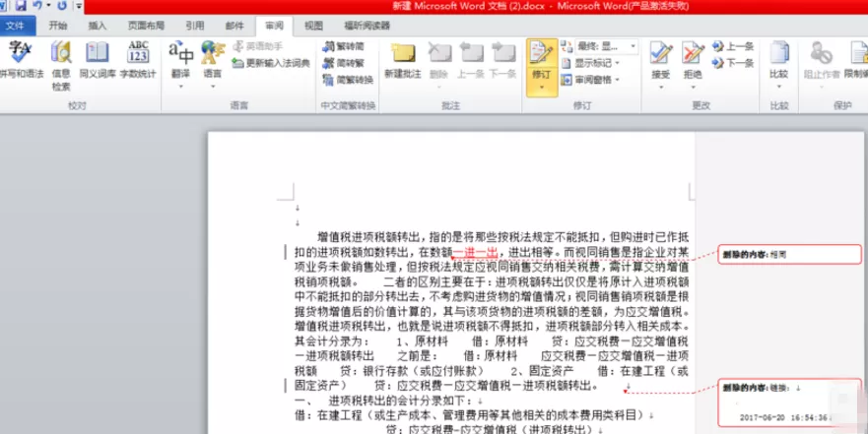Open the Research (信息检索) tool
The width and height of the screenshot is (868, 434).
[x=61, y=66]
